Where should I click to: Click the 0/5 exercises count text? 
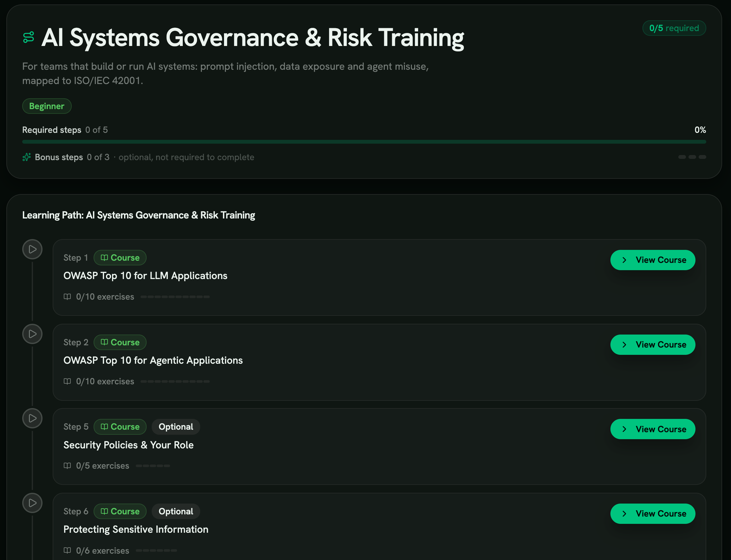[x=102, y=466]
